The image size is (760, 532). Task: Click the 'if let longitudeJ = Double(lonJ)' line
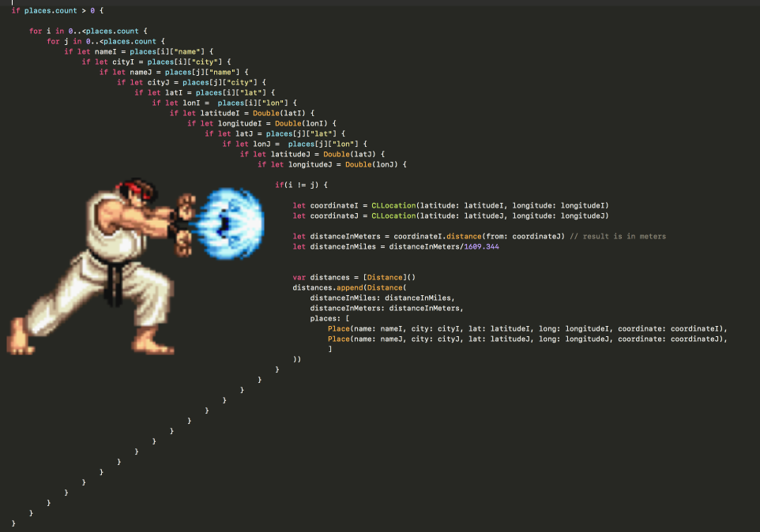click(x=332, y=165)
